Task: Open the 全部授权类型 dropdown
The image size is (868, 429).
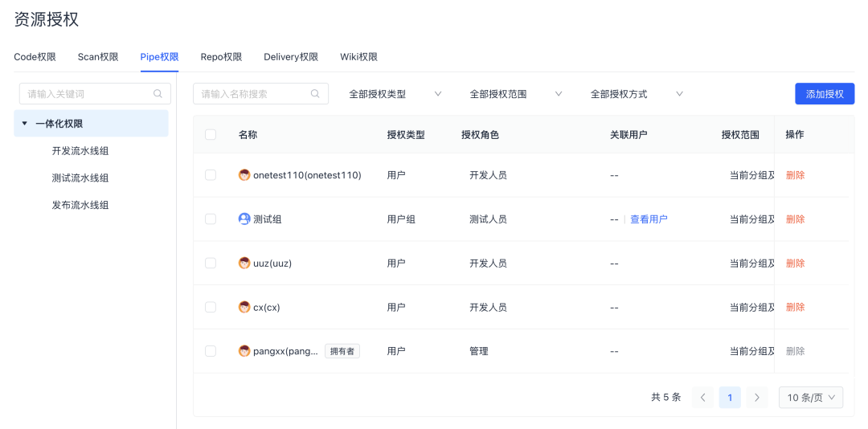Action: [395, 94]
